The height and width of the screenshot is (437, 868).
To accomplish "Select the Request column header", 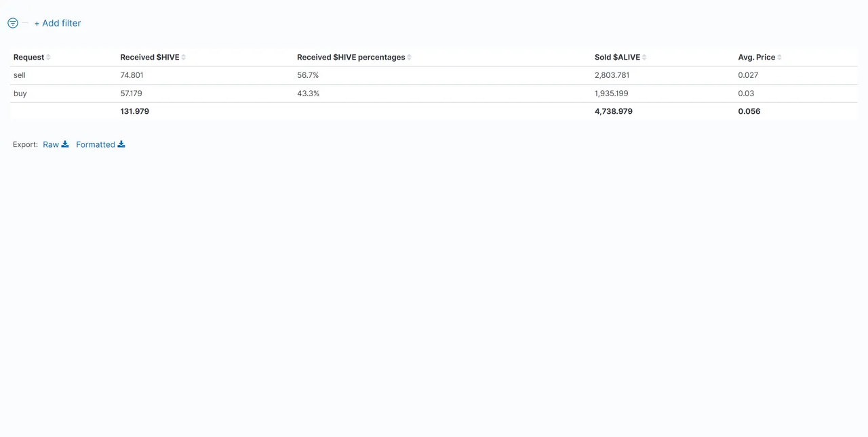I will (29, 58).
